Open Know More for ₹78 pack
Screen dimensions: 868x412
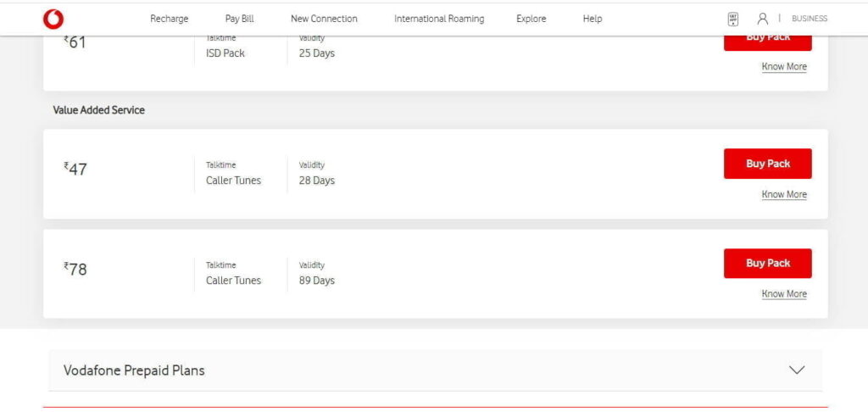click(784, 294)
